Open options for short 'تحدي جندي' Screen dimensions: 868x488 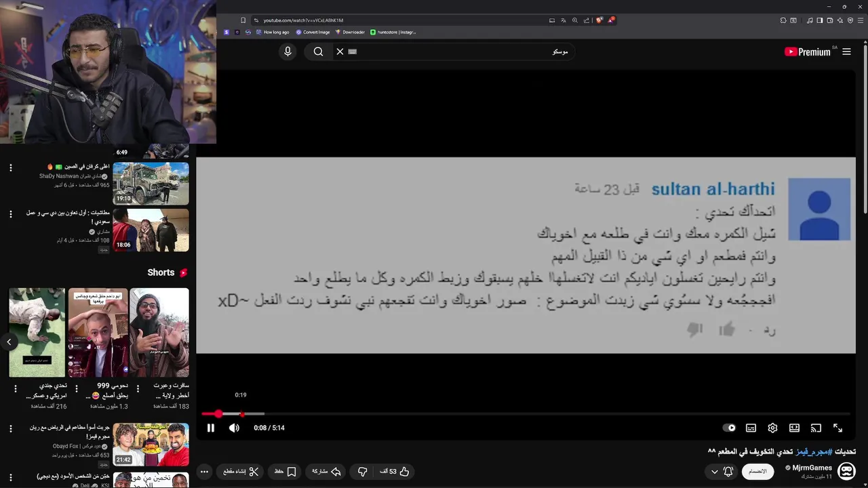point(16,388)
